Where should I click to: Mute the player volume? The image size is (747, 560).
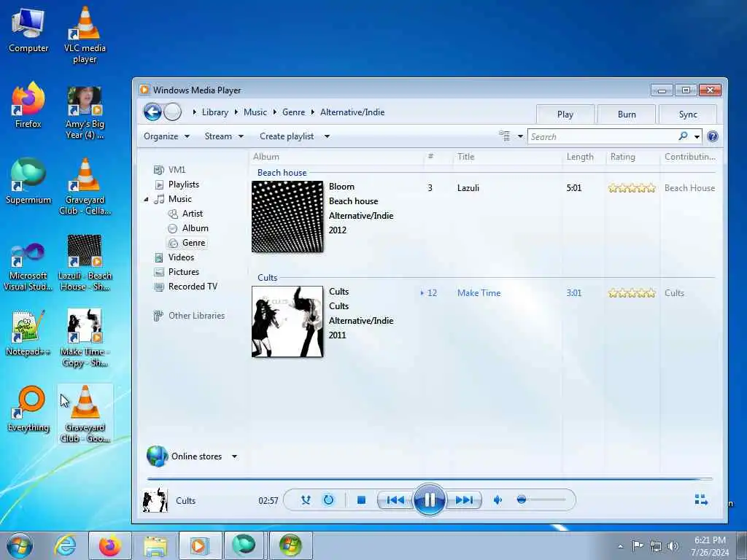(x=498, y=500)
